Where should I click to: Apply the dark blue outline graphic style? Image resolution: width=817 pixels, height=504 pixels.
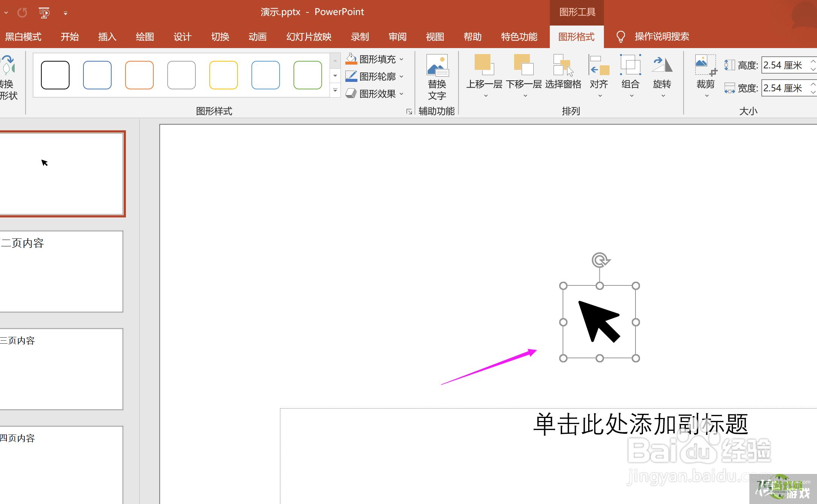97,75
